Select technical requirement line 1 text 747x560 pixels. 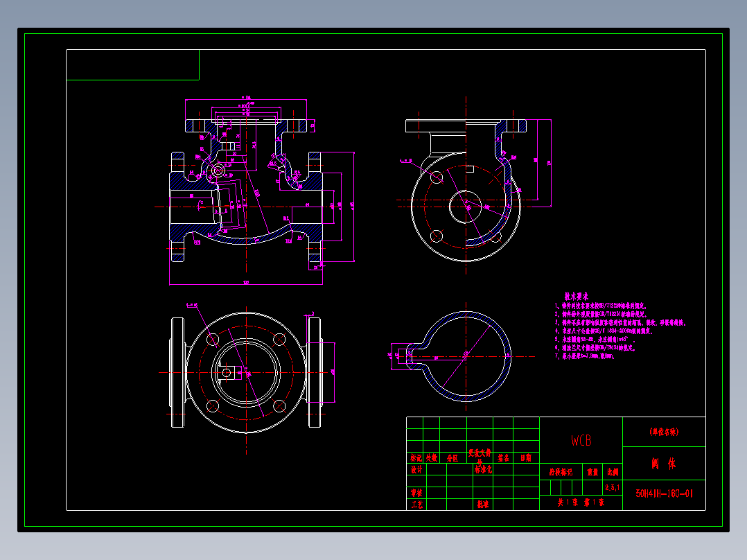[600, 306]
